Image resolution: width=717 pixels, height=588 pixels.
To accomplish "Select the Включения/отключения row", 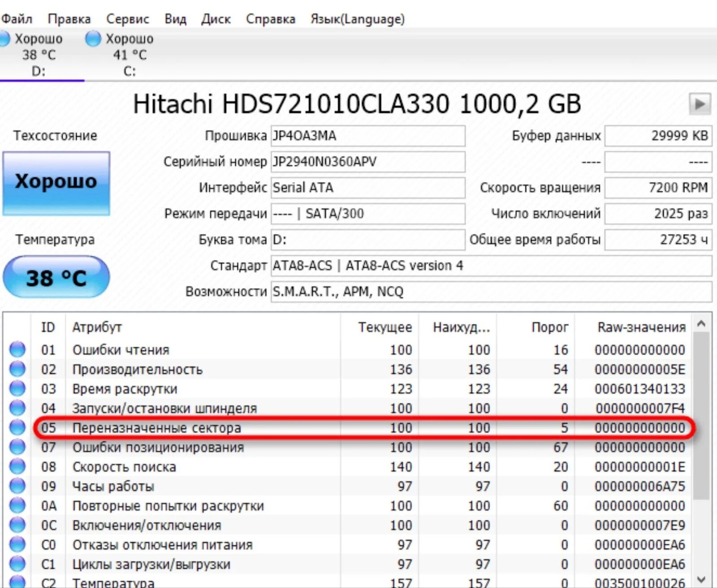I will click(348, 525).
